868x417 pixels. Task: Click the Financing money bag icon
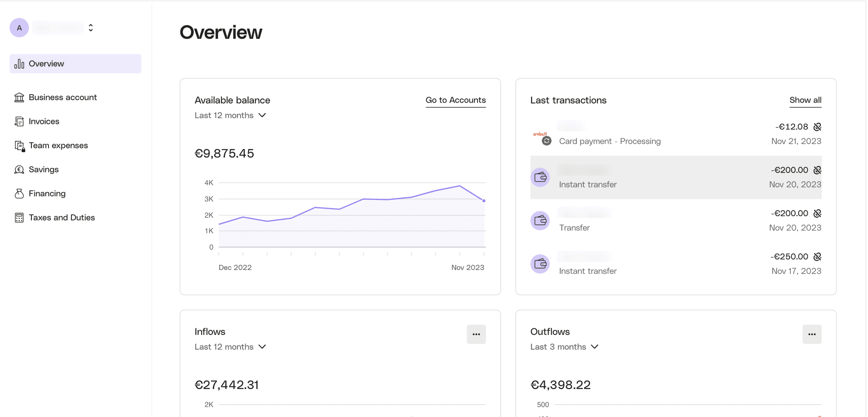click(x=19, y=194)
